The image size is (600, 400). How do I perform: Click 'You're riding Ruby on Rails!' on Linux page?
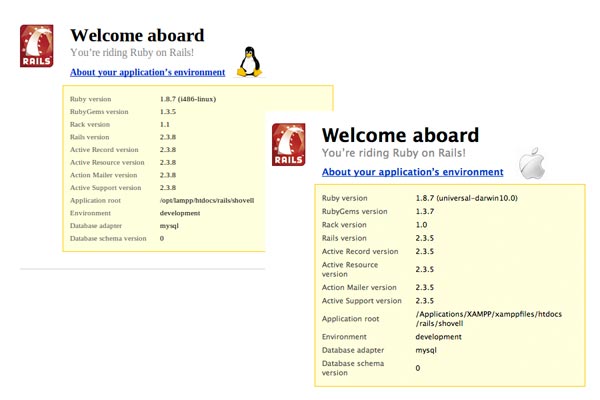coord(132,52)
